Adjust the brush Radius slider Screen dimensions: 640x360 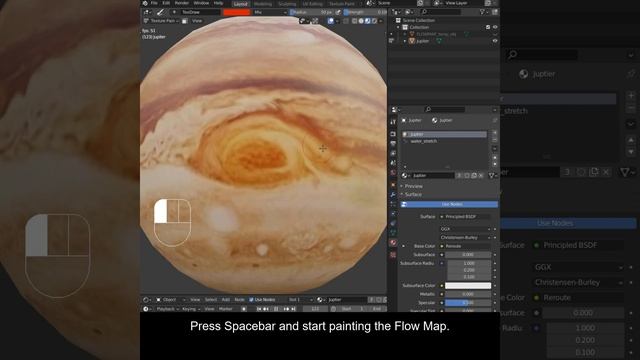click(x=312, y=12)
